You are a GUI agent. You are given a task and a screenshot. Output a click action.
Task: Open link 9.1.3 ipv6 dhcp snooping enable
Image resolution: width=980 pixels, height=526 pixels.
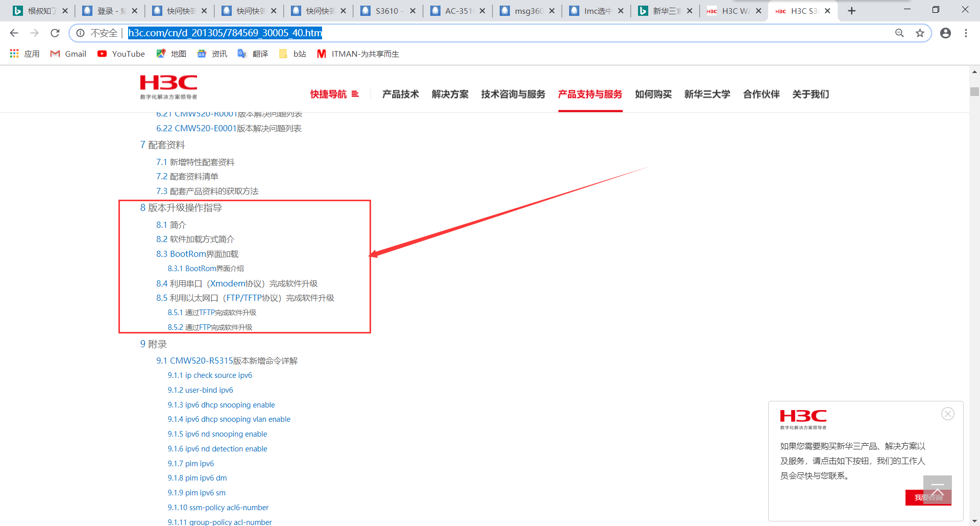pyautogui.click(x=222, y=405)
